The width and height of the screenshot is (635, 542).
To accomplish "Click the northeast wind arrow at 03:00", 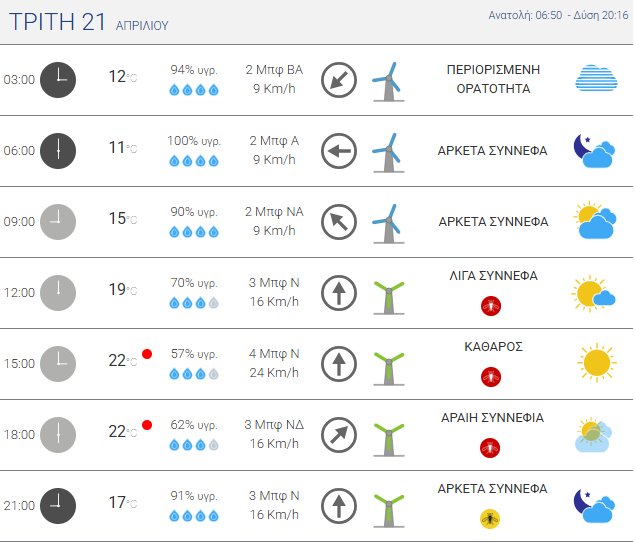I will point(339,80).
